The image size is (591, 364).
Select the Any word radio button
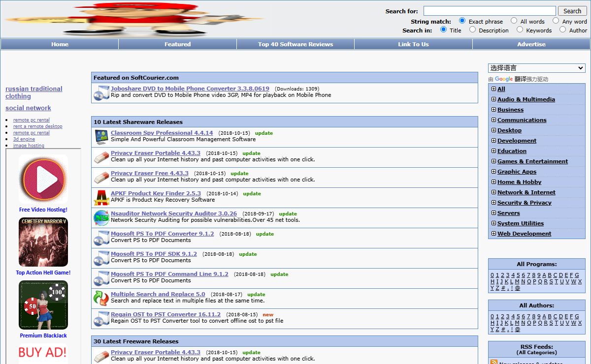(556, 21)
